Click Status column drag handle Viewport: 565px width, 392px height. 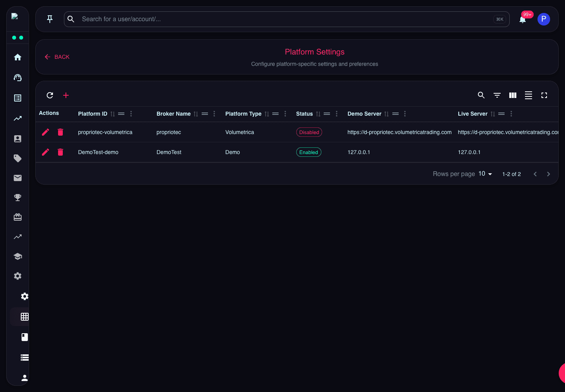click(x=327, y=114)
